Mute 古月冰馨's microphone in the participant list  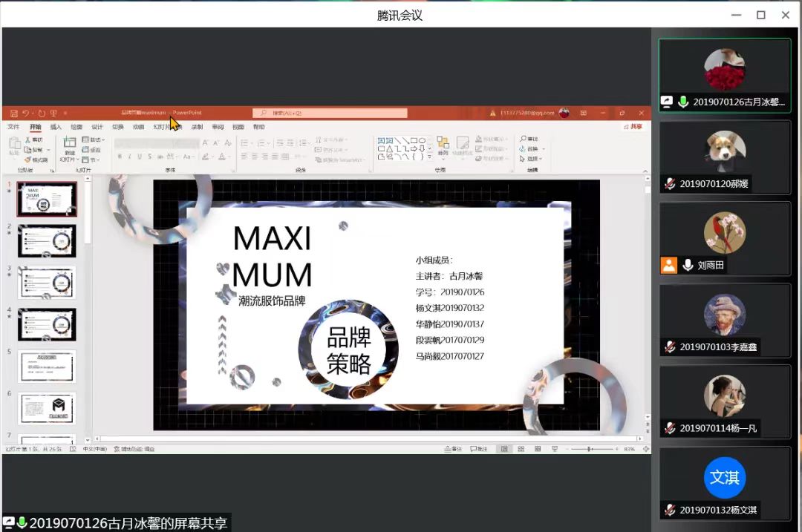682,102
